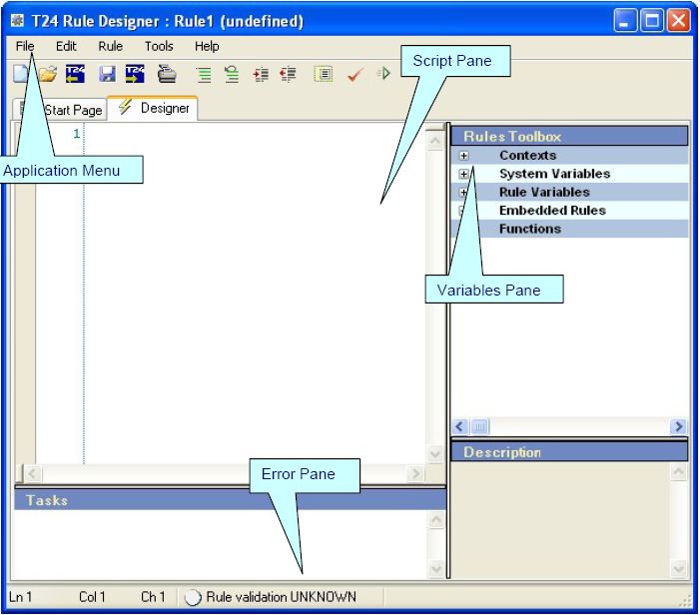Select Embedded Rules in the Rules Toolbox

[x=551, y=211]
